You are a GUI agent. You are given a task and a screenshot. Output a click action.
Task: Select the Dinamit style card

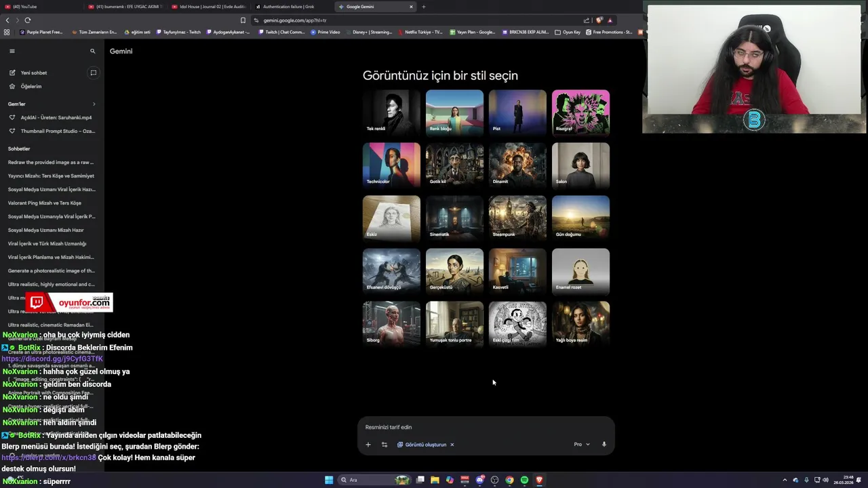[x=517, y=165]
